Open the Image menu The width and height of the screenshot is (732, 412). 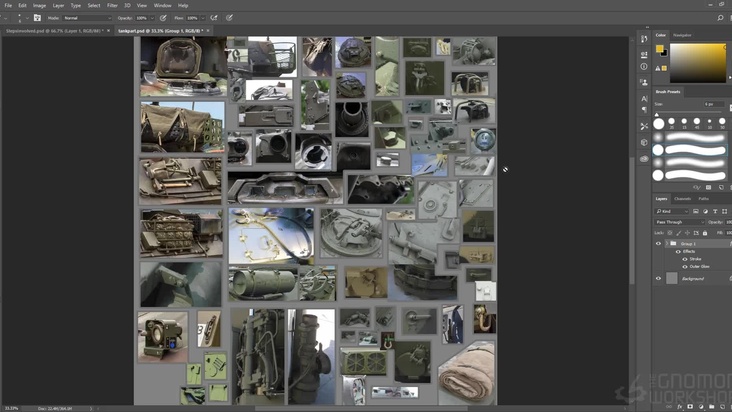pyautogui.click(x=39, y=6)
